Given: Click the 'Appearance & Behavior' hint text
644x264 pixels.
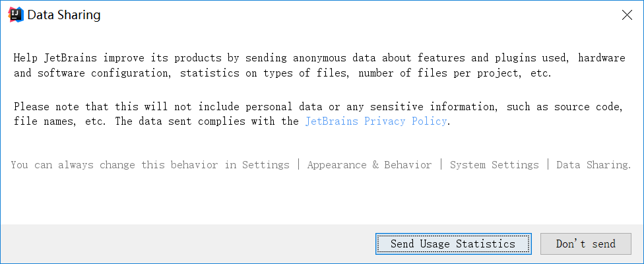Looking at the screenshot, I should pyautogui.click(x=370, y=165).
